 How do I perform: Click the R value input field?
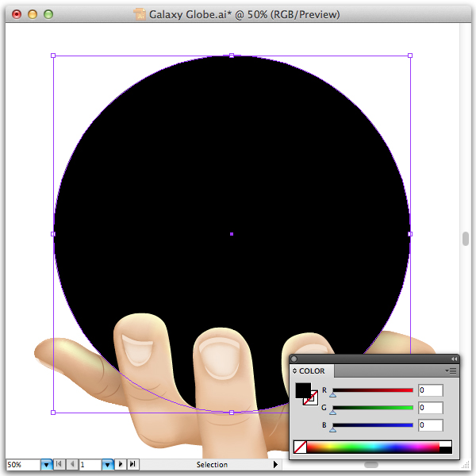click(x=430, y=390)
